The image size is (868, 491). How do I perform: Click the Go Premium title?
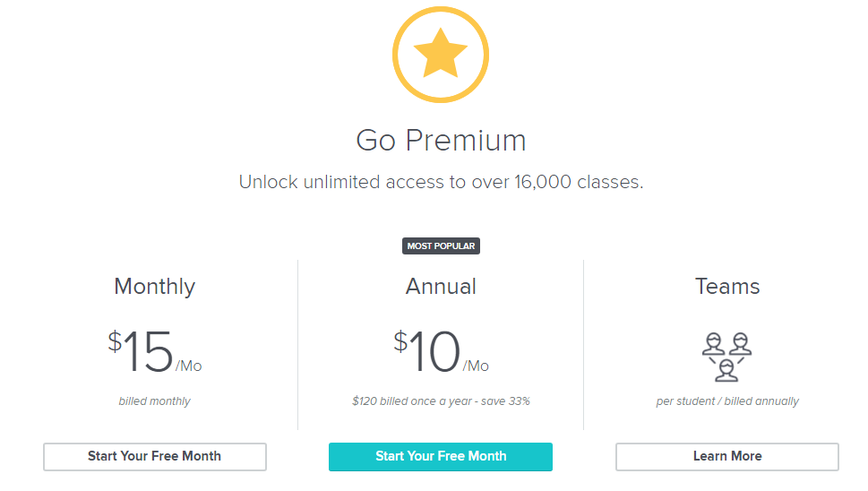point(441,140)
